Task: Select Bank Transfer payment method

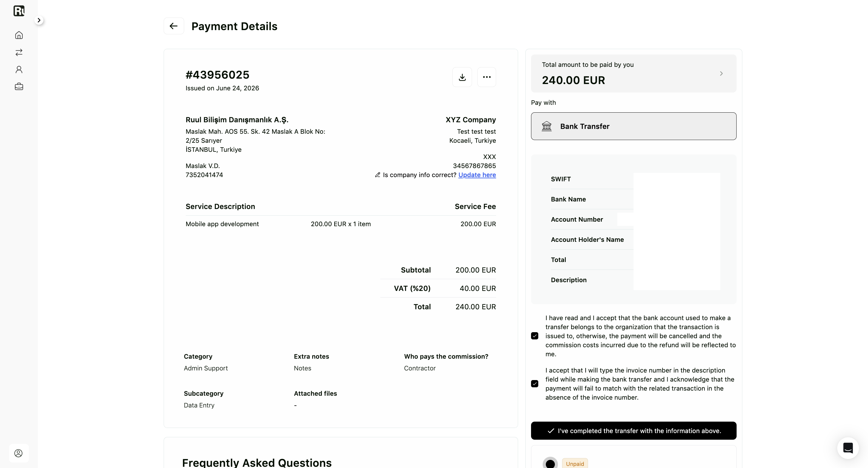Action: [x=634, y=126]
